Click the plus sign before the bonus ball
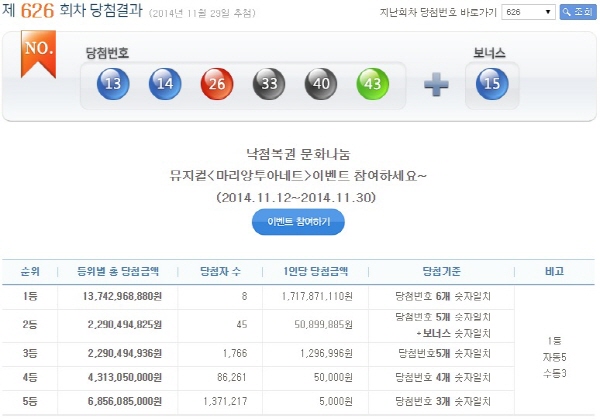This screenshot has width=600, height=420. (x=436, y=85)
